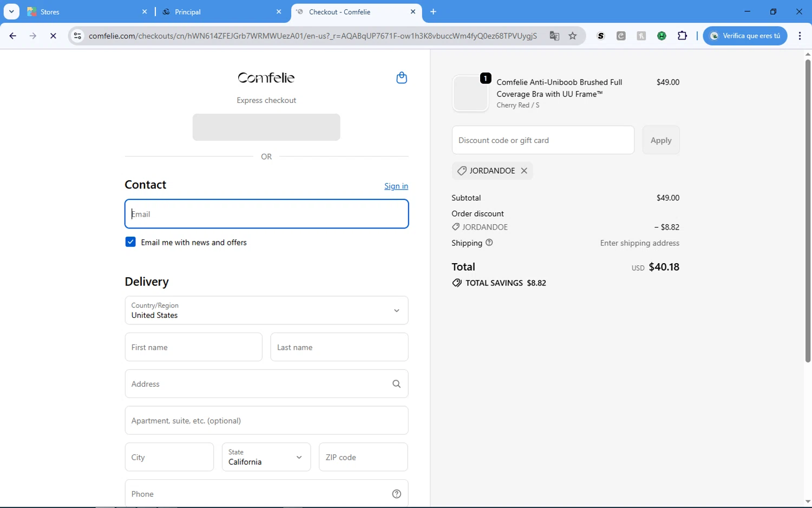The height and width of the screenshot is (508, 812).
Task: Switch to the Principal tab
Action: 222,11
